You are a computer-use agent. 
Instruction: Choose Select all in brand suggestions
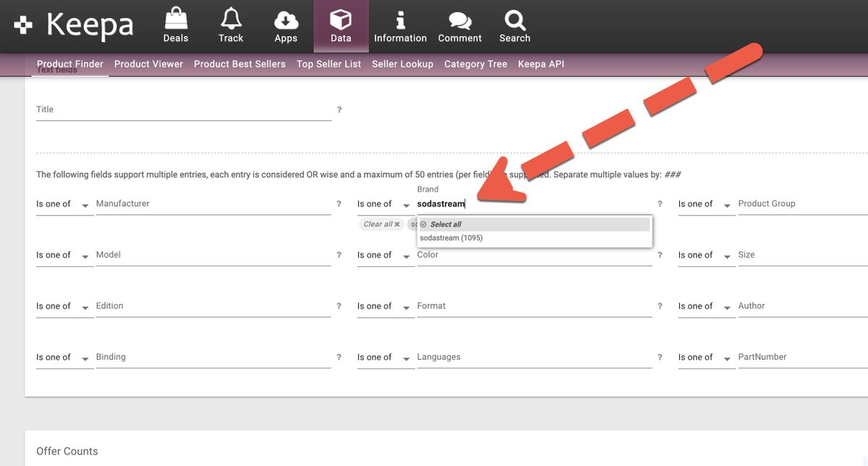tap(534, 224)
